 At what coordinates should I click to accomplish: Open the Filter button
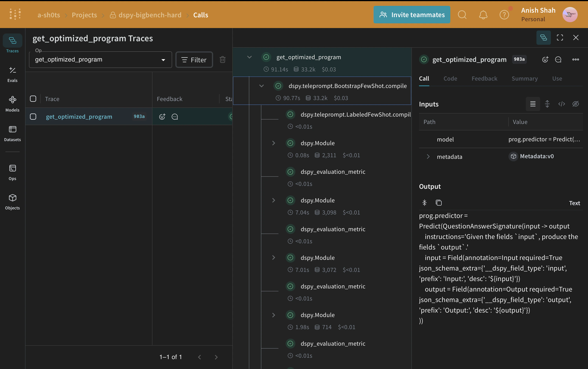(x=194, y=60)
